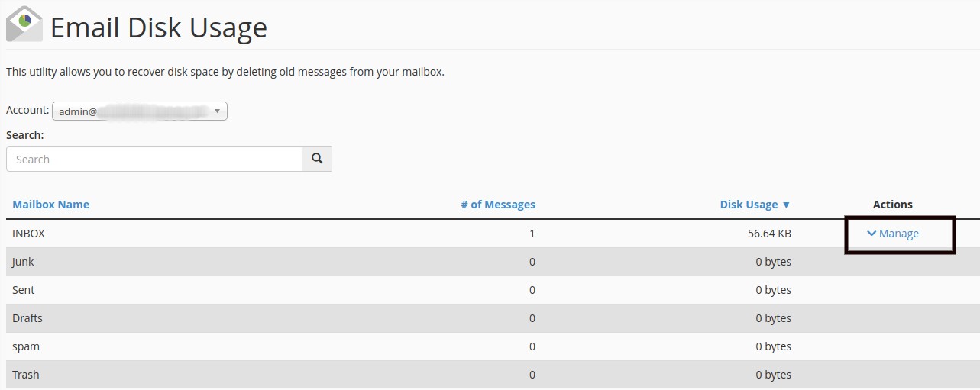Select the Trash mailbox row
Viewport: 980px width, 390px height.
coord(26,375)
